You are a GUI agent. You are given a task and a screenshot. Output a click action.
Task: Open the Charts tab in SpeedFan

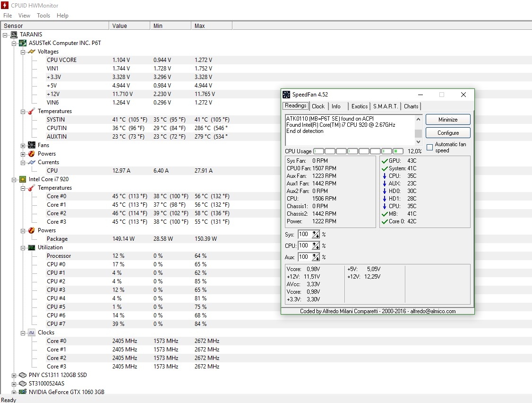pyautogui.click(x=411, y=106)
